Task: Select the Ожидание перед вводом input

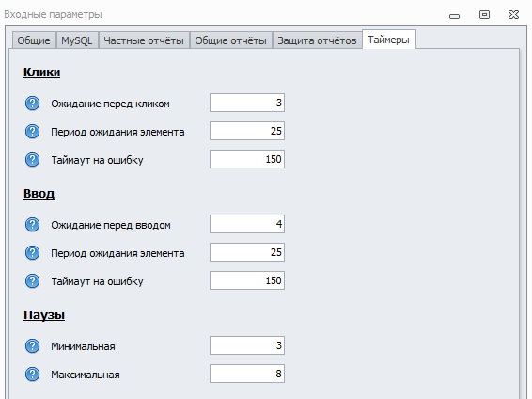Action: [x=247, y=224]
